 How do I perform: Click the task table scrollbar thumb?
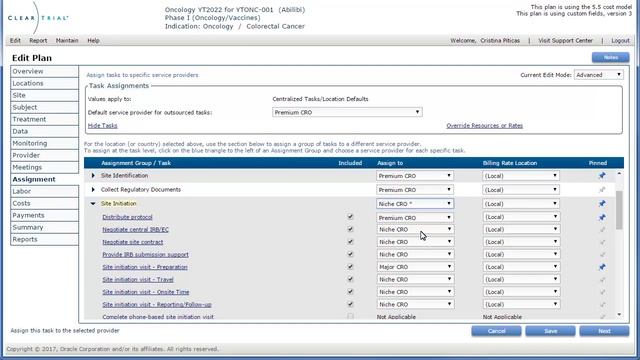[619, 210]
